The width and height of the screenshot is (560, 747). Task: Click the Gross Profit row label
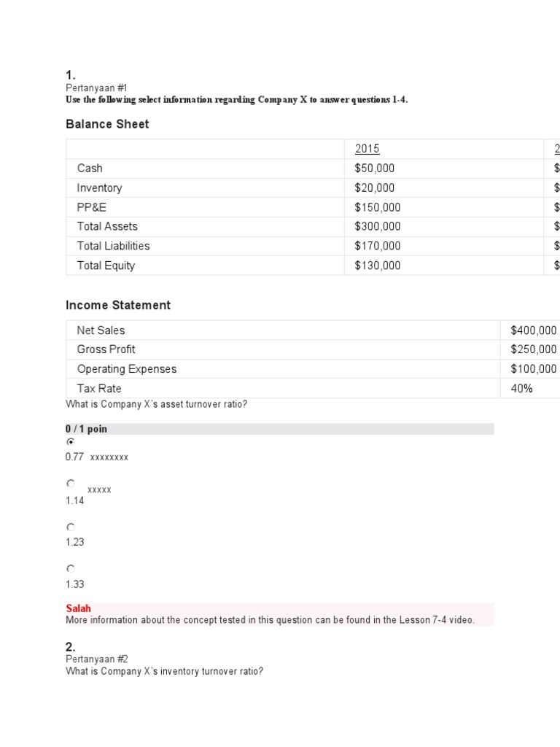click(x=106, y=349)
